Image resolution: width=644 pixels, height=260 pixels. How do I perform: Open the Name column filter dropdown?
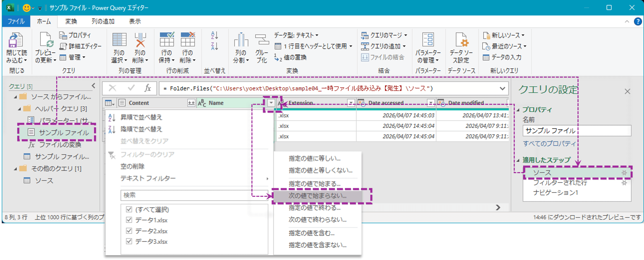pos(271,103)
